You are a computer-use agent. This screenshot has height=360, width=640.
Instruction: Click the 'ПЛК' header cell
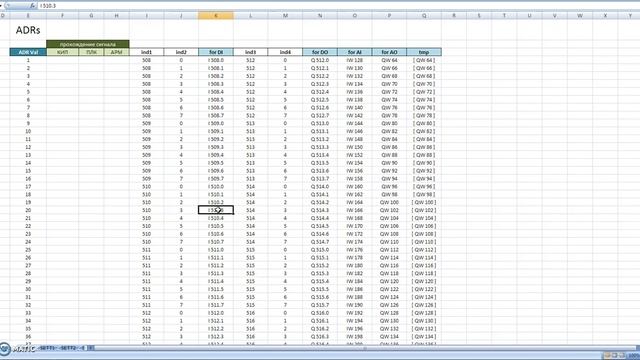(x=91, y=52)
